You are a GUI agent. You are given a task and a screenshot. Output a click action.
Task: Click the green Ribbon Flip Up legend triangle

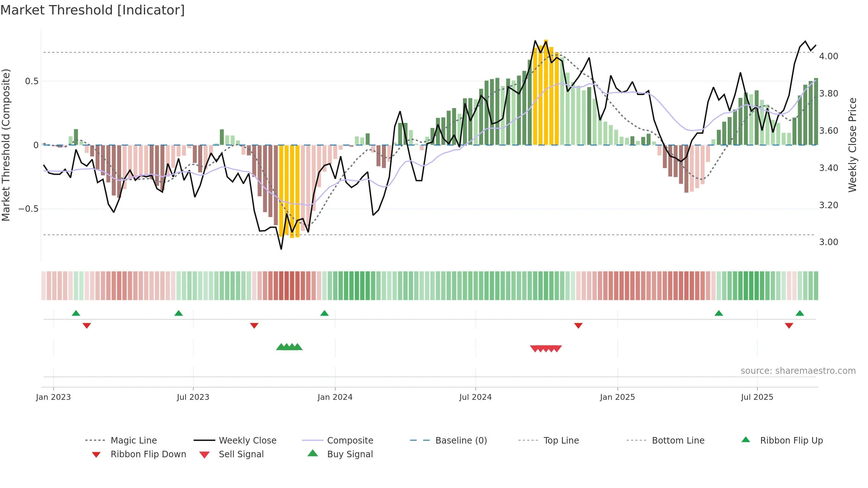(x=746, y=440)
